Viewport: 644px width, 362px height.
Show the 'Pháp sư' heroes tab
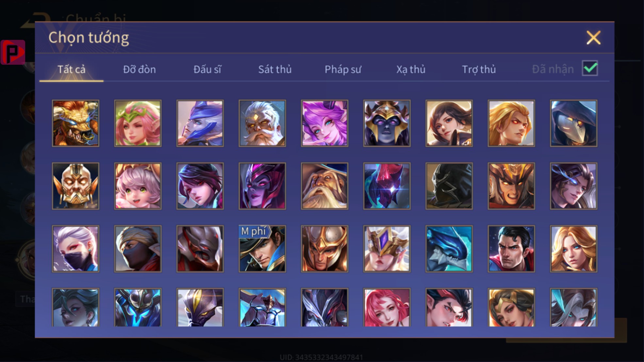tap(343, 69)
